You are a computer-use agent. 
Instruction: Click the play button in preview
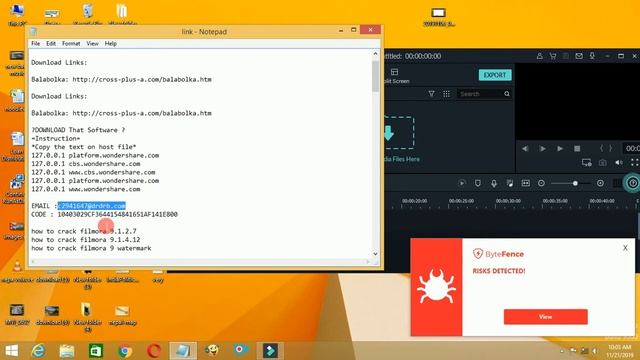click(542, 149)
